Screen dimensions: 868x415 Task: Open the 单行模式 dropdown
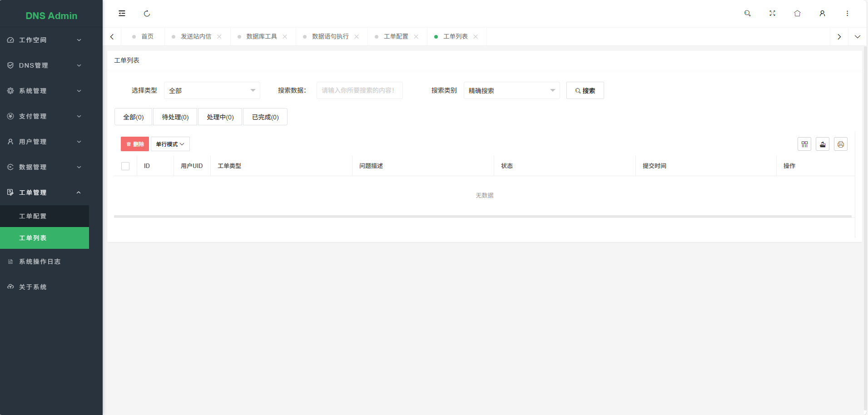(x=169, y=144)
